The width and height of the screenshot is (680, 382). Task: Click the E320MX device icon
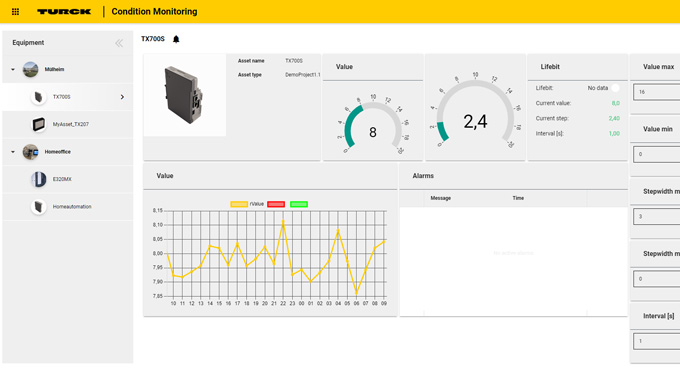pos(39,179)
